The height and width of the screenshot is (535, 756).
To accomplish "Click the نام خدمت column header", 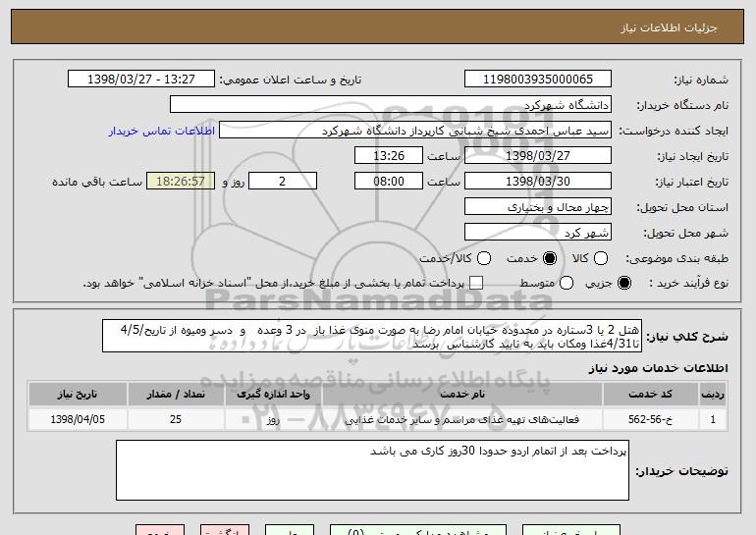I will (461, 395).
